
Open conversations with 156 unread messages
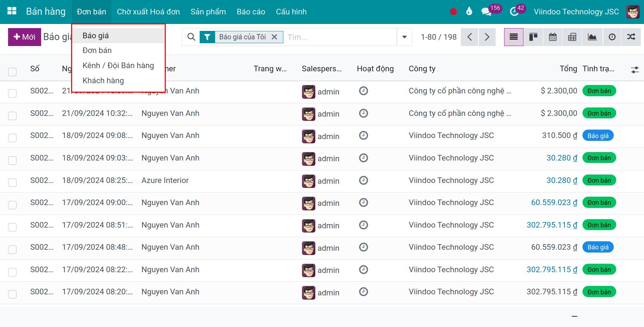coord(487,12)
